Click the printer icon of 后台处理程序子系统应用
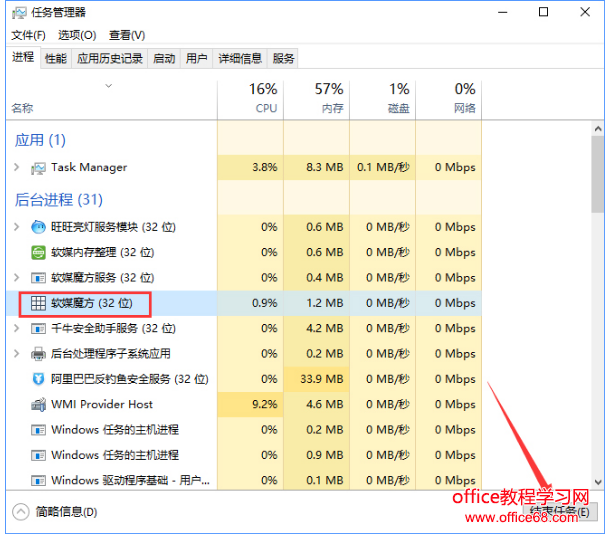The image size is (608, 534). (x=38, y=354)
